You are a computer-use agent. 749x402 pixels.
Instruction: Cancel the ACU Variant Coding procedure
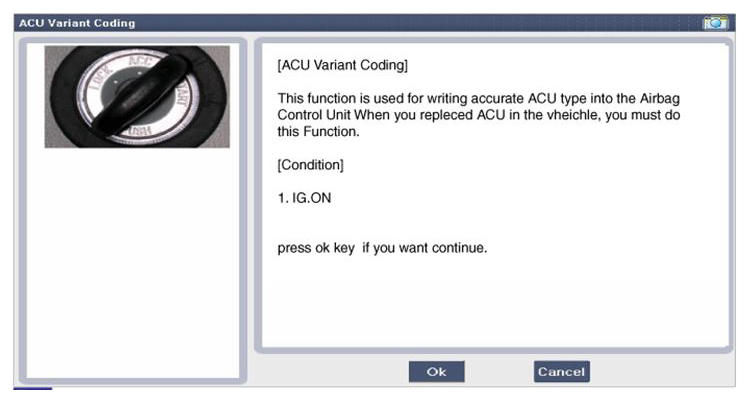561,371
